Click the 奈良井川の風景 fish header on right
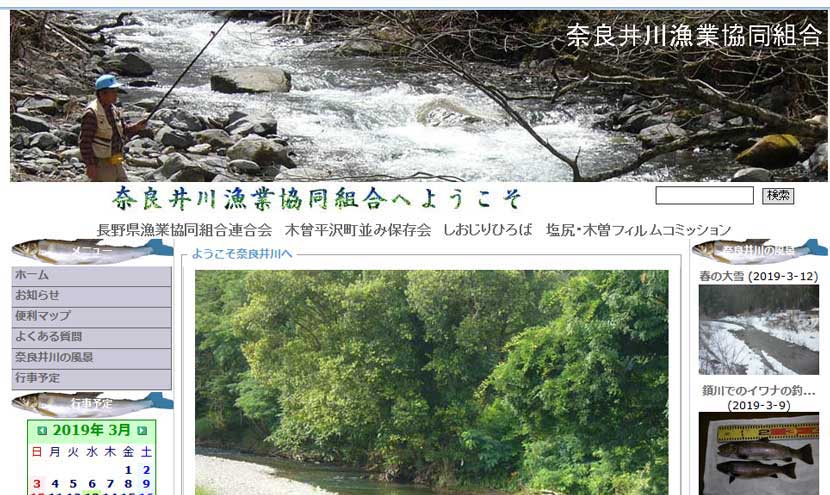 (x=760, y=250)
